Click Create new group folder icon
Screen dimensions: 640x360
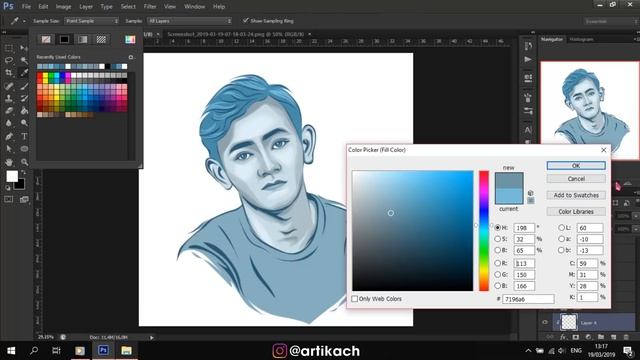click(601, 337)
